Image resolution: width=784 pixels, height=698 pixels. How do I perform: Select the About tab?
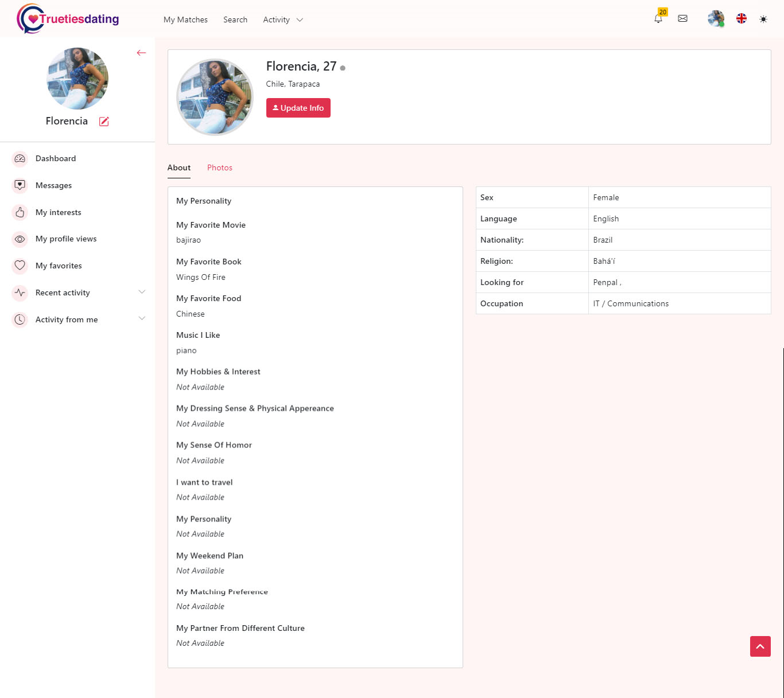coord(178,168)
